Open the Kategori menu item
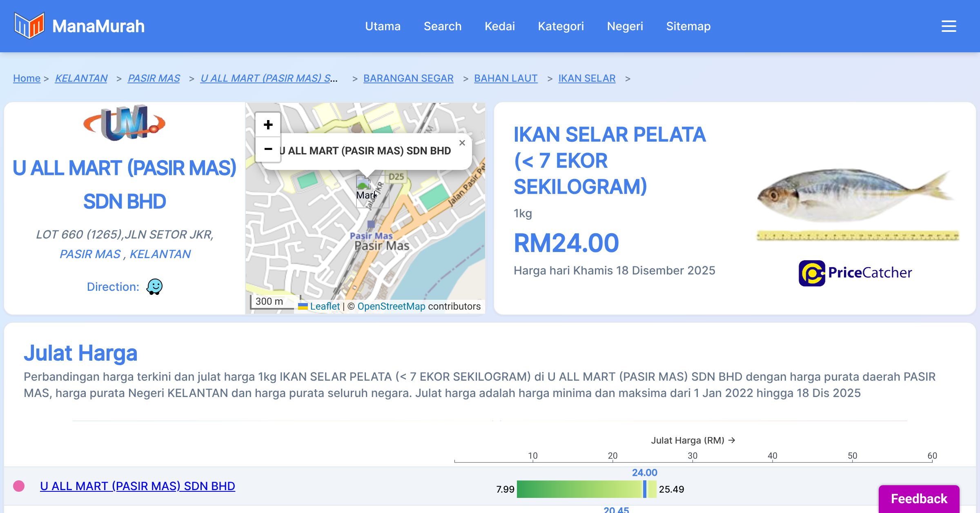 [561, 26]
